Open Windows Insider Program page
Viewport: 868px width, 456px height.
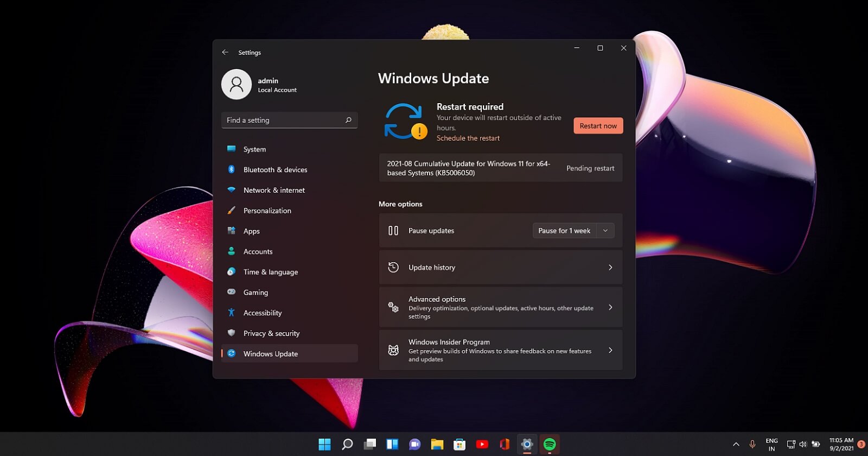pyautogui.click(x=501, y=350)
